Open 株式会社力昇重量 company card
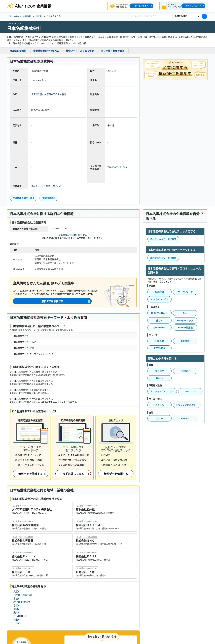The width and height of the screenshot is (215, 644). [x=41, y=540]
